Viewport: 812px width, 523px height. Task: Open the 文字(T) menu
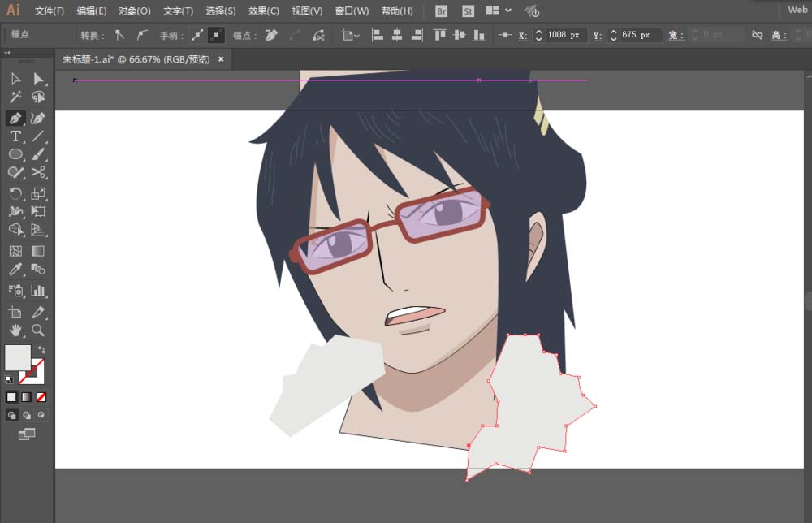coord(178,11)
